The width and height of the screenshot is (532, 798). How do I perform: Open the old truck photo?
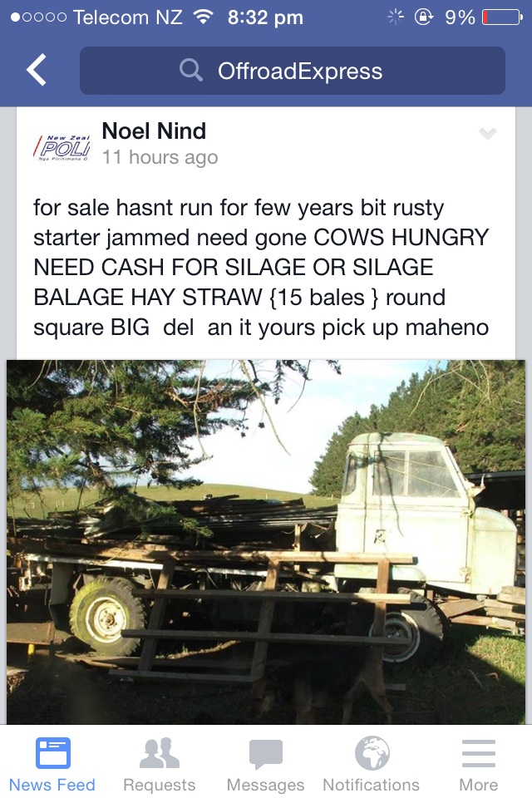[x=266, y=540]
